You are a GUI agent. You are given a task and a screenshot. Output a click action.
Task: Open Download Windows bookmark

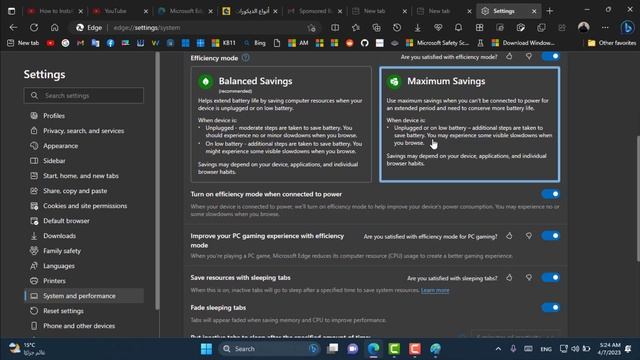tap(523, 43)
